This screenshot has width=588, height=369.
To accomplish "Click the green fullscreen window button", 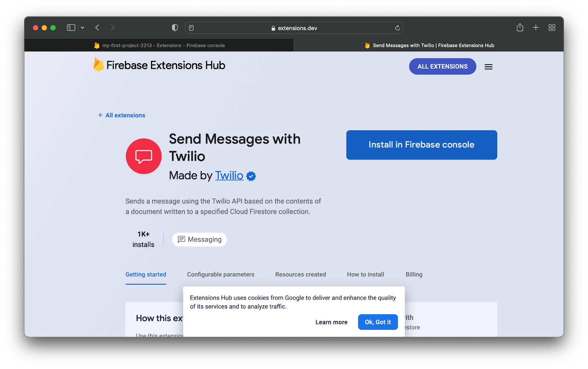I will pos(53,28).
